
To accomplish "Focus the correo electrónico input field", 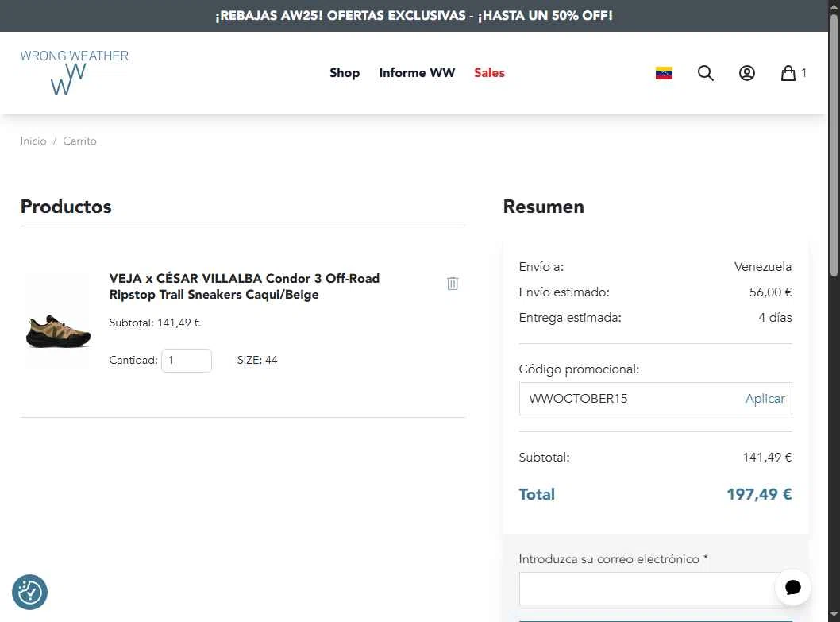I will (x=655, y=589).
